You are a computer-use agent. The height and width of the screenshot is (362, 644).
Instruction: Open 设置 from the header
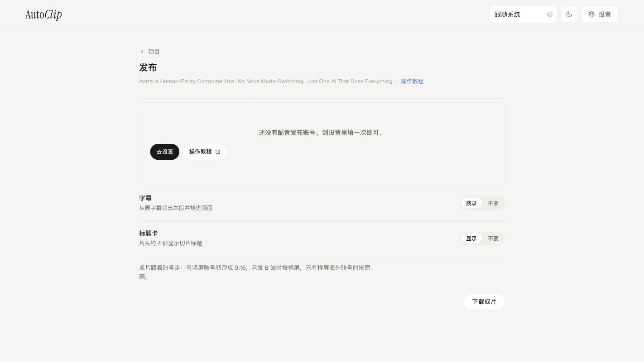click(x=600, y=14)
